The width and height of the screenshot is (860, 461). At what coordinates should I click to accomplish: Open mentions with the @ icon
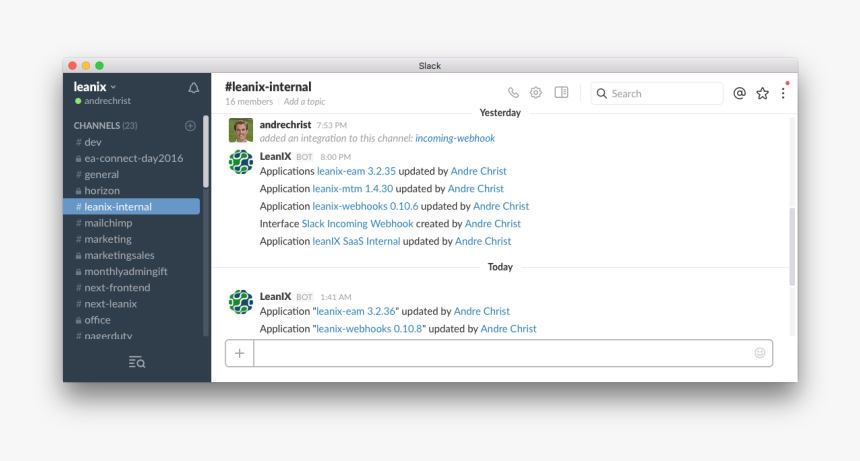pyautogui.click(x=740, y=93)
